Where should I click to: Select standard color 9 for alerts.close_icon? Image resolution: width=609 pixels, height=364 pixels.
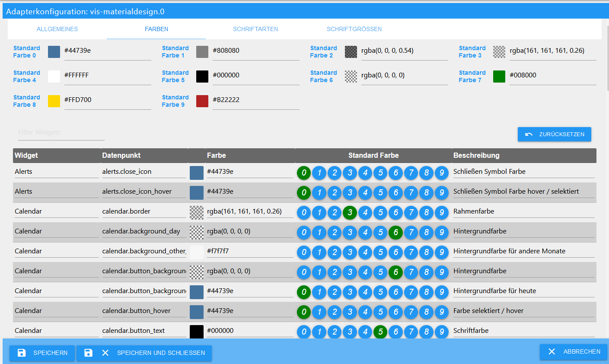[x=442, y=173]
